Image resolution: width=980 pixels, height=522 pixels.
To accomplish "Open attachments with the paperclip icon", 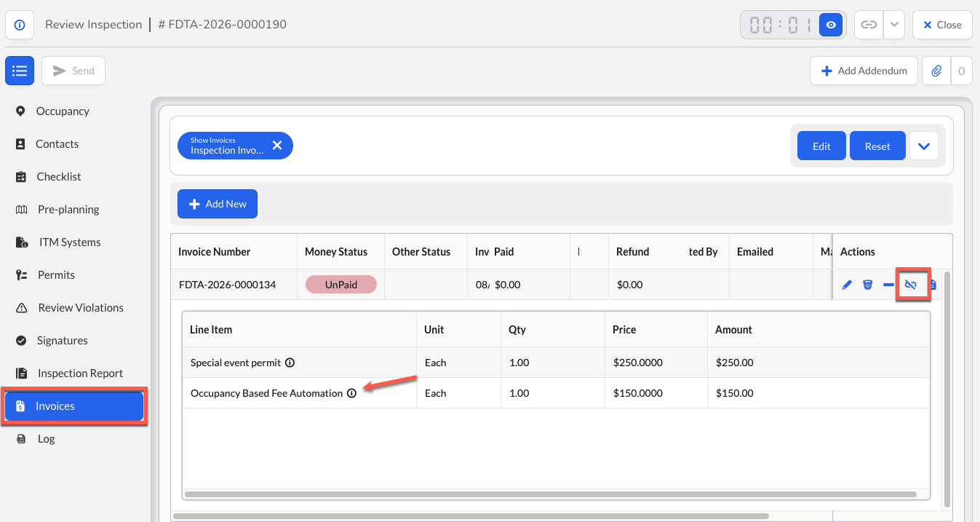I will click(936, 71).
